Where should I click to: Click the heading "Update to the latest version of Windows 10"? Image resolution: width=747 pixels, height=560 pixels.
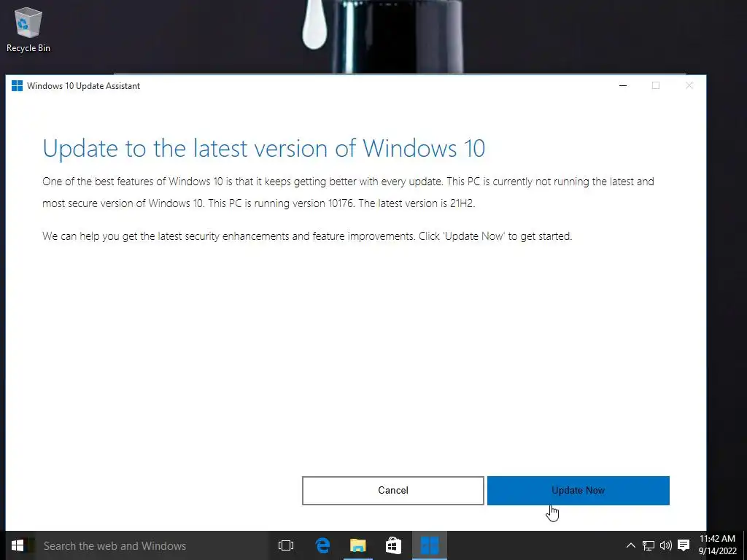tap(263, 148)
